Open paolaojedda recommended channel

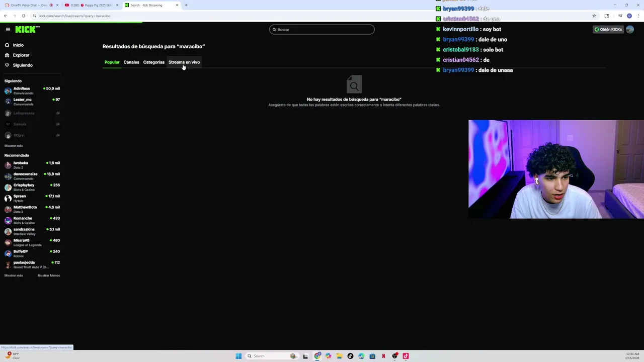(x=32, y=264)
